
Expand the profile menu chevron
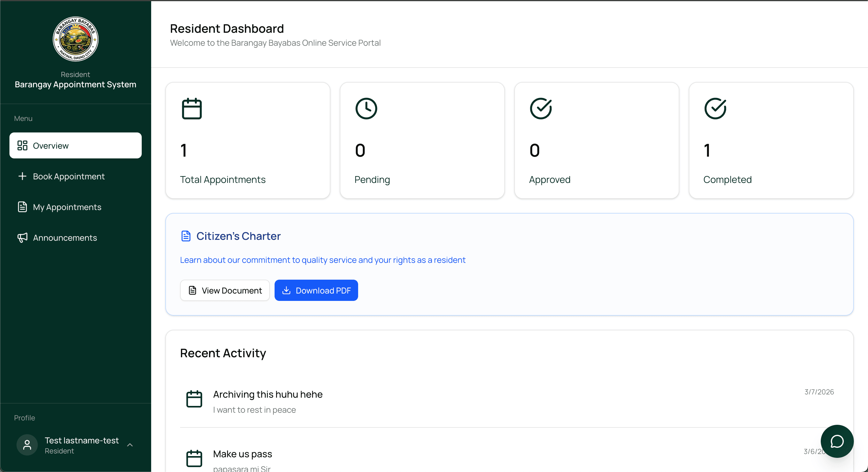pos(130,445)
